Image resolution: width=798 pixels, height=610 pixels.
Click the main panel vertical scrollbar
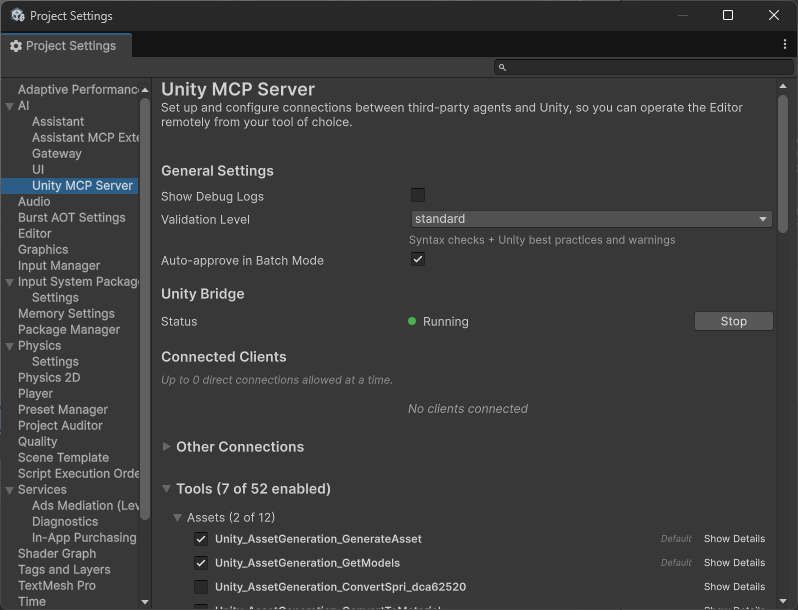point(783,164)
